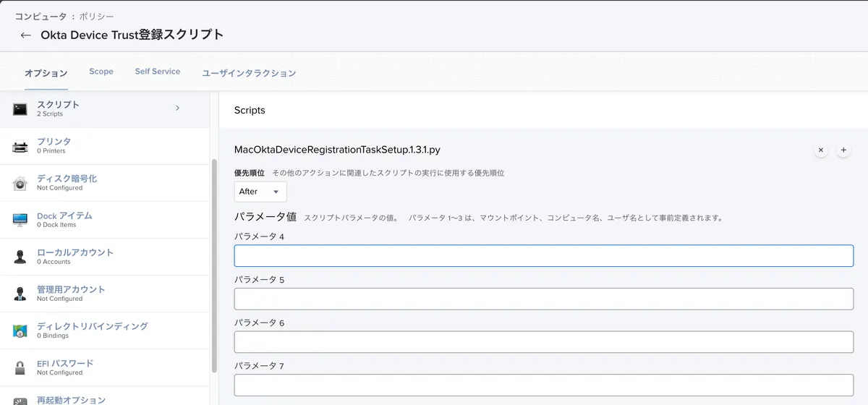This screenshot has width=868, height=405.
Task: Click the EFI password lock icon
Action: coord(20,367)
